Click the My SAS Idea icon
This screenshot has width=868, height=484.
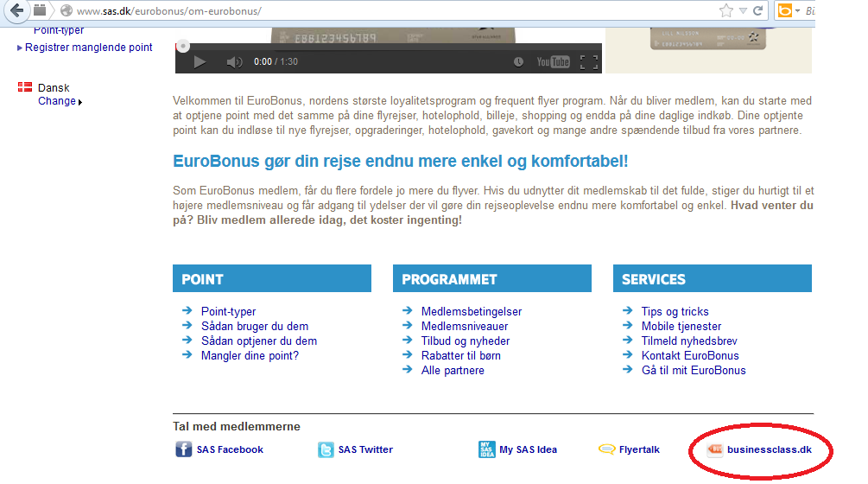coord(486,449)
